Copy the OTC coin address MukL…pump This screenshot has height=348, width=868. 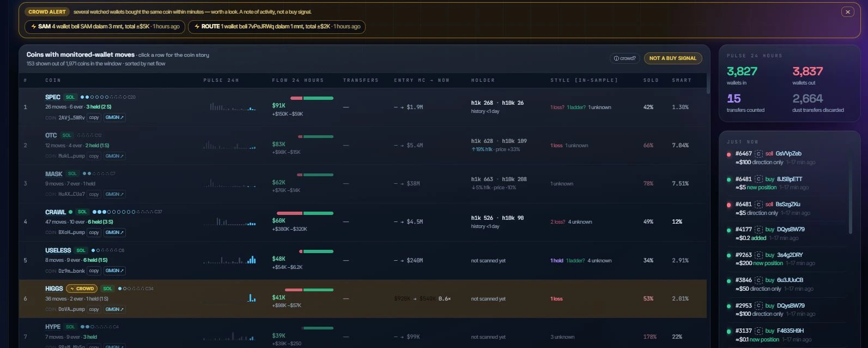pos(94,156)
